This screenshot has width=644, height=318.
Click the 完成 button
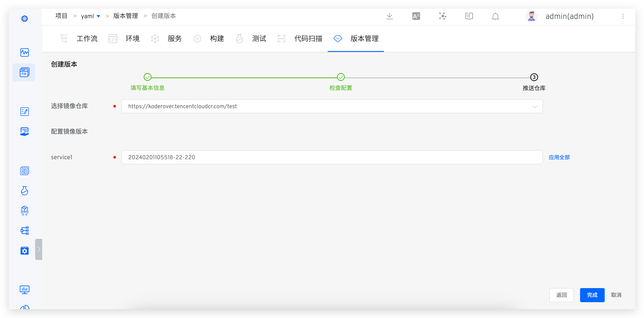(x=592, y=295)
